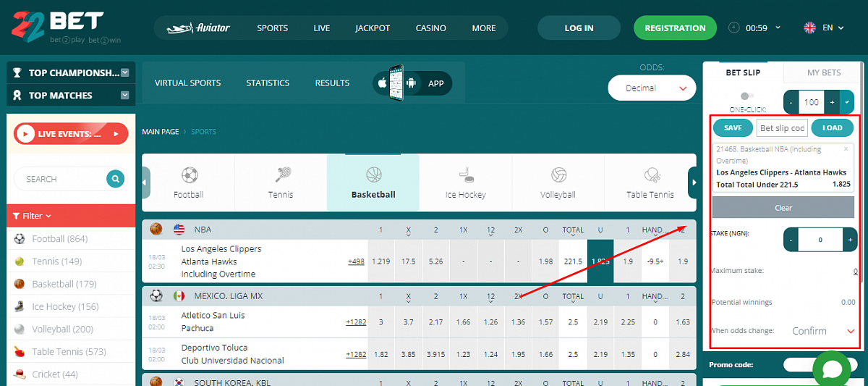Click the sidebar search magnifier button
The width and height of the screenshot is (868, 386).
[x=115, y=179]
